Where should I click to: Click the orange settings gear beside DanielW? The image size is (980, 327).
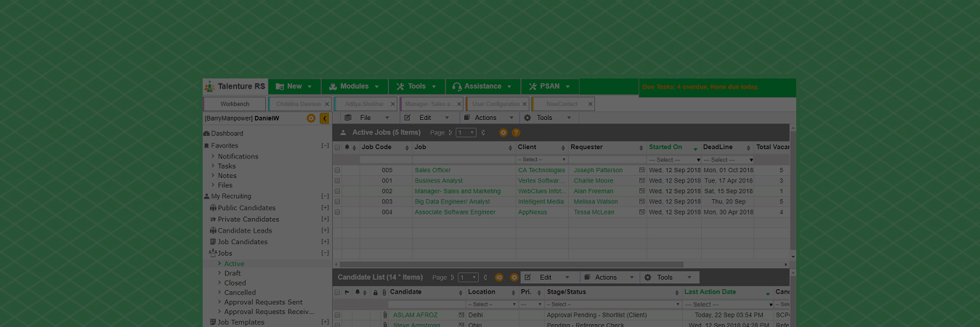pyautogui.click(x=311, y=118)
